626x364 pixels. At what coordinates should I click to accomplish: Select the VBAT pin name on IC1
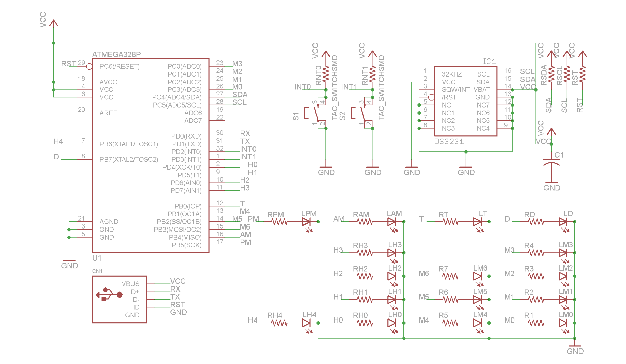[482, 90]
